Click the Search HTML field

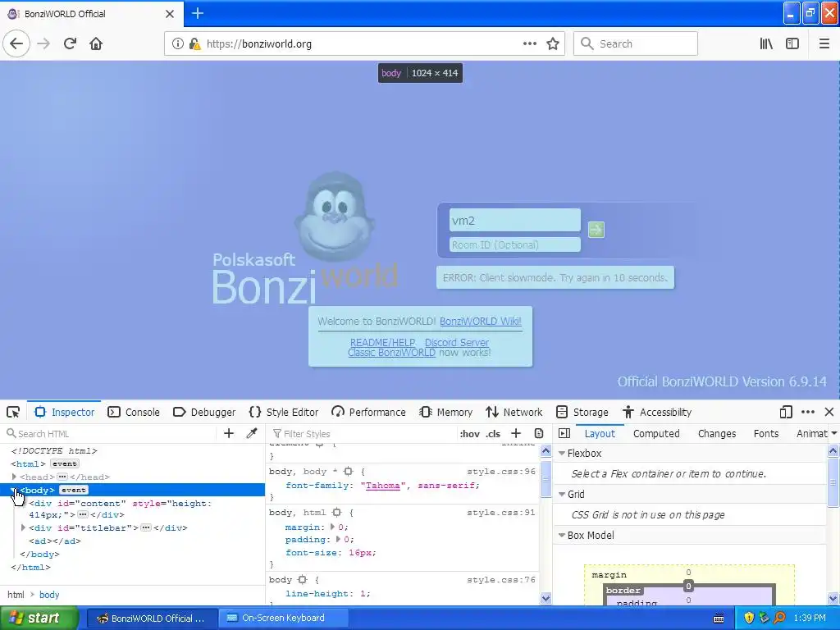110,433
